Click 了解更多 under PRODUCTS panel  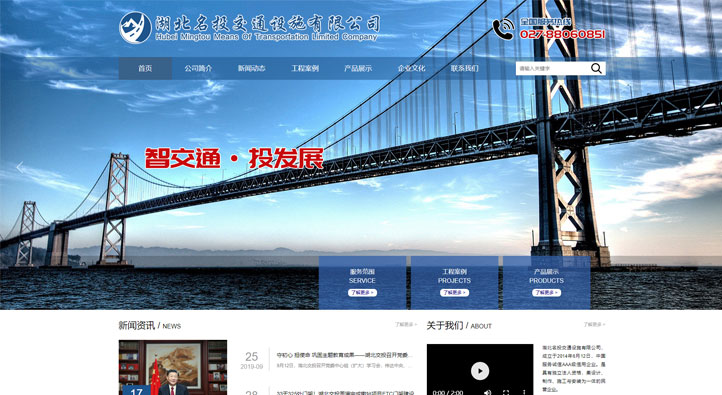tap(547, 292)
